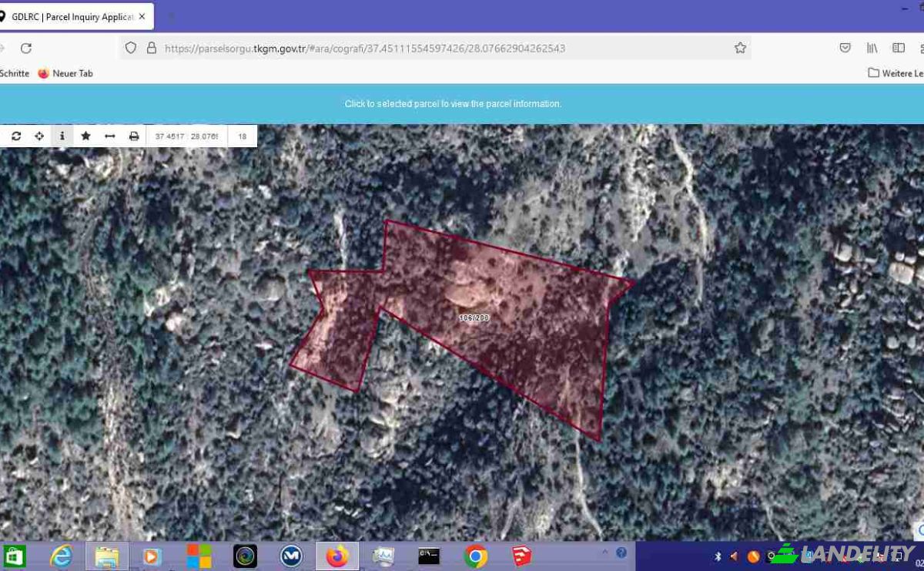Activate the parcel info (i) tool
Screen dimensions: 924x571
pos(62,136)
